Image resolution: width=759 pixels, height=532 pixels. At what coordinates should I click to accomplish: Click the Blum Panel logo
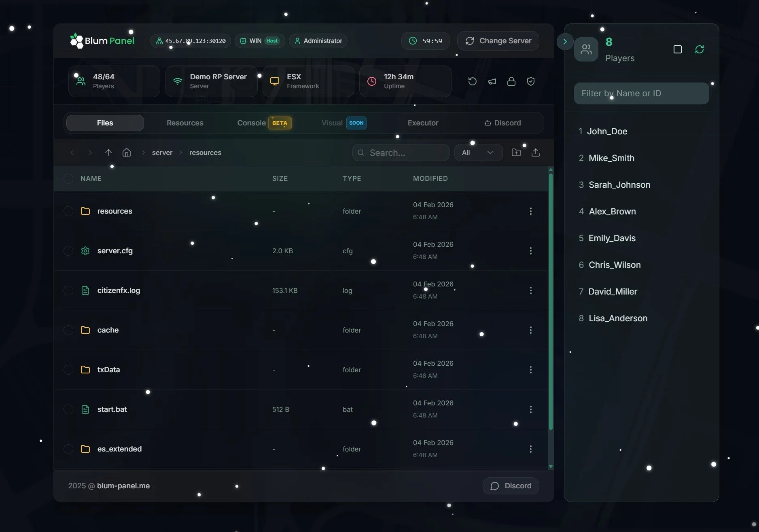tap(102, 41)
